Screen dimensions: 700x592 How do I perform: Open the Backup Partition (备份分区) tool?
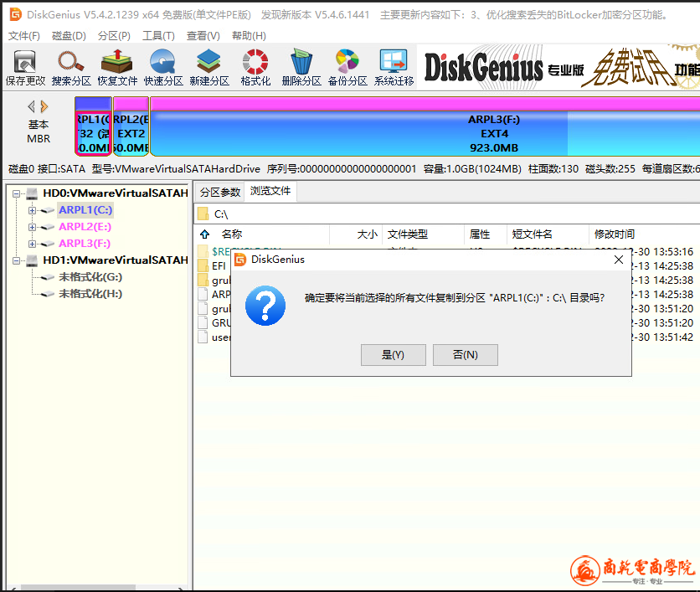(x=347, y=68)
